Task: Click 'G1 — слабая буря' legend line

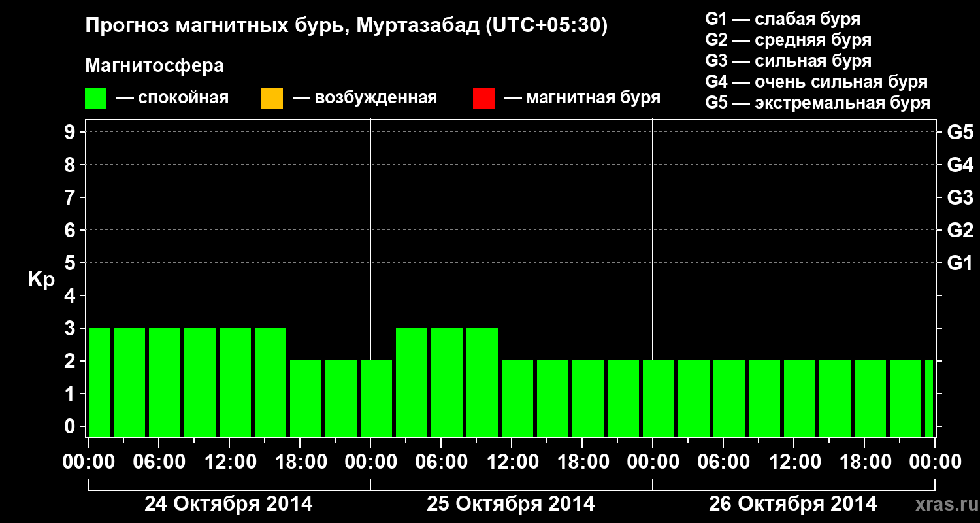Action: (783, 19)
